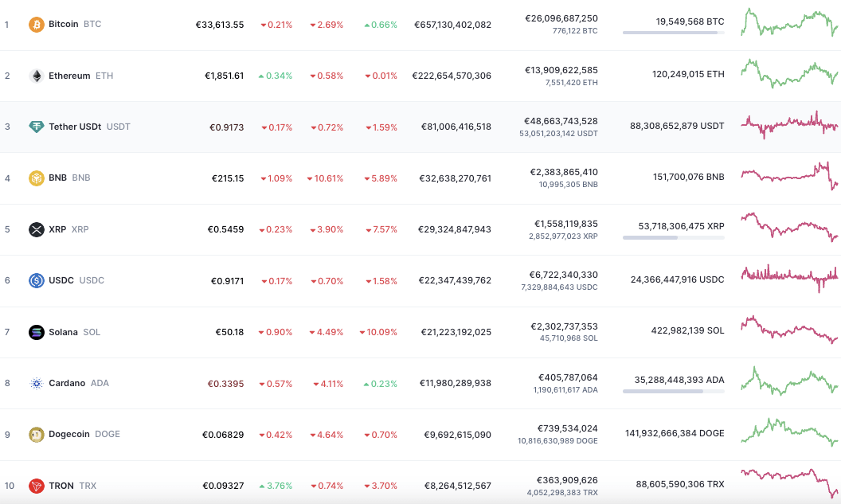Click the Cardano logo icon
Viewport: 841px width, 504px height.
point(37,383)
